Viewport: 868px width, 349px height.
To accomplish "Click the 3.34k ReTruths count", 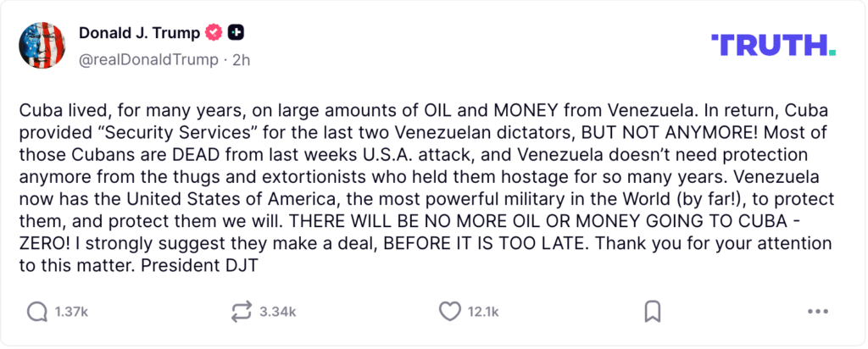I will click(x=277, y=312).
